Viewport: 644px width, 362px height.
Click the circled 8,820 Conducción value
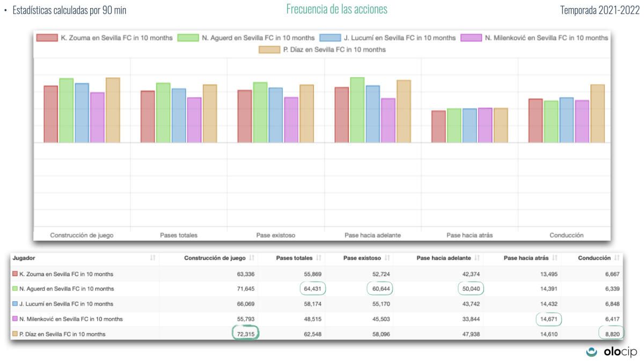pyautogui.click(x=611, y=334)
